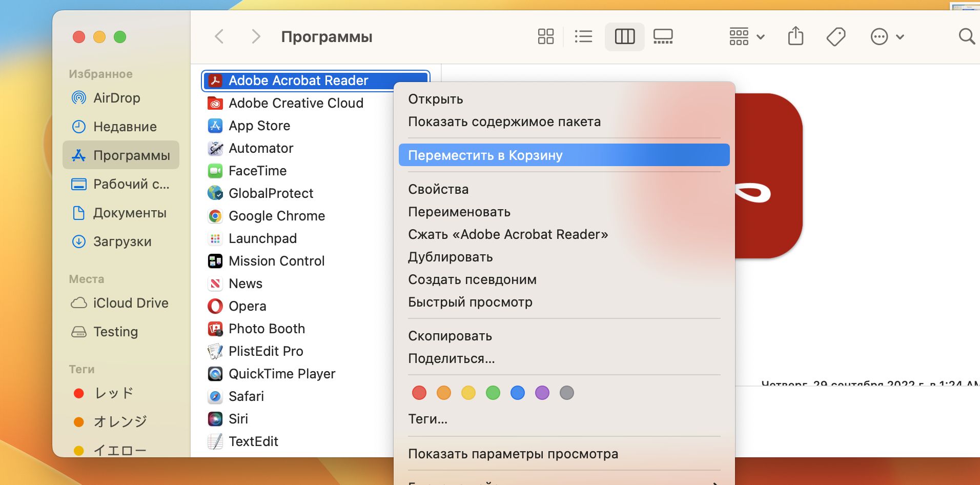Select the GlobalProtect app icon
980x485 pixels.
pos(215,193)
